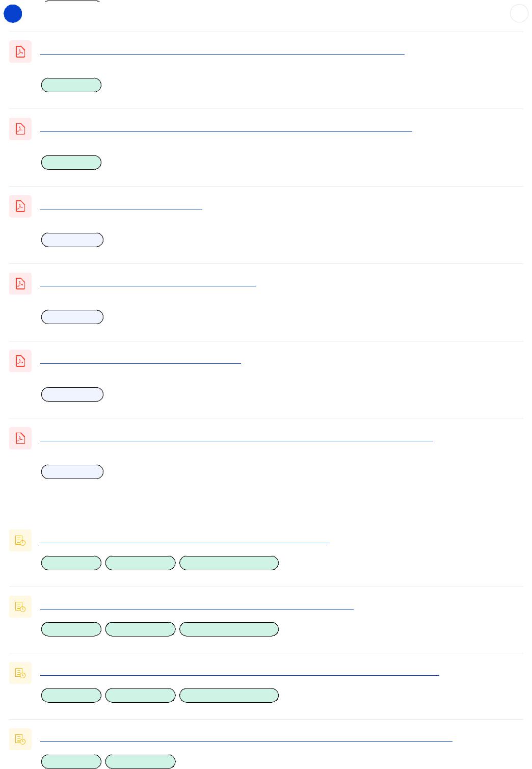Viewport: 532px width, 769px height.
Task: Click the PDF icon of the first document
Action: pos(20,51)
